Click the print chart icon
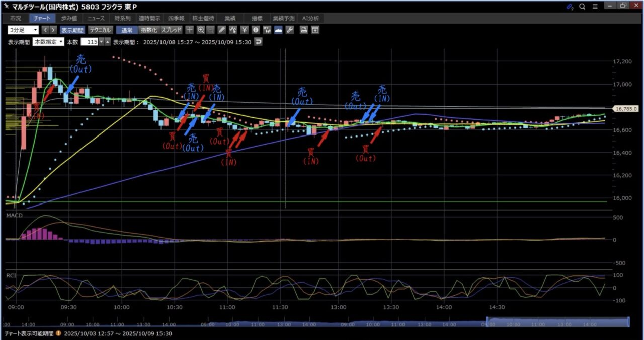The height and width of the screenshot is (340, 644). 304,30
